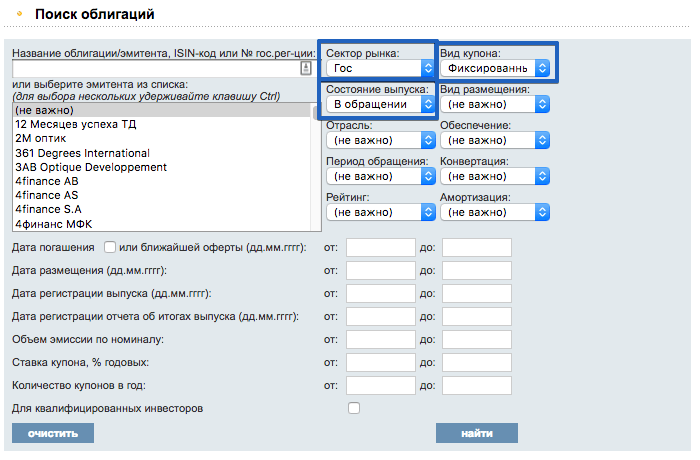This screenshot has height=460, width=700.
Task: Expand the Состояние выпуска dropdown
Action: 380,105
